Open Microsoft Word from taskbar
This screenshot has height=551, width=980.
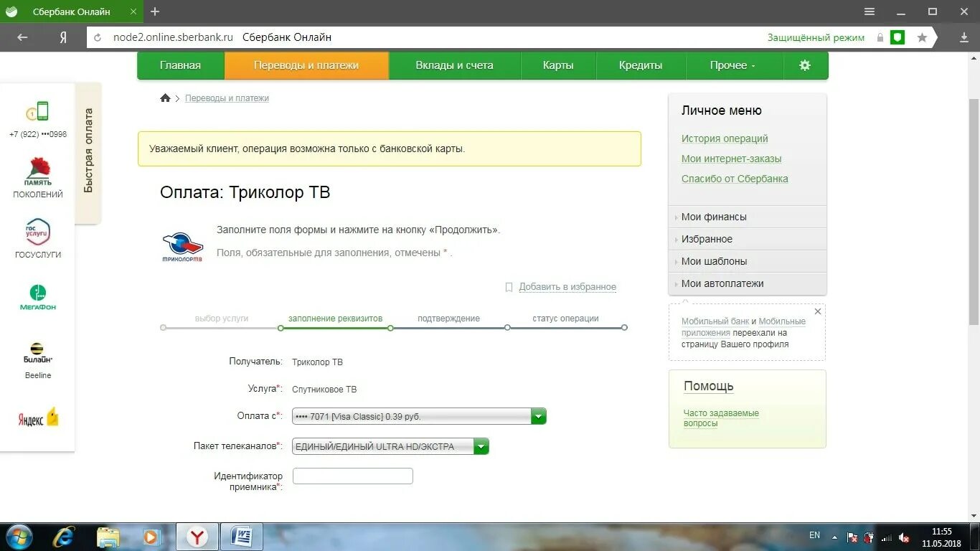[241, 537]
